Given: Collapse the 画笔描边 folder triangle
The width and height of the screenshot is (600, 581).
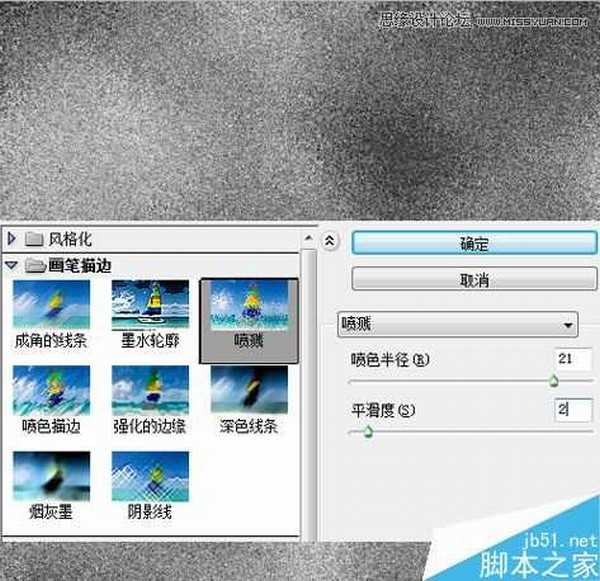Looking at the screenshot, I should (12, 265).
